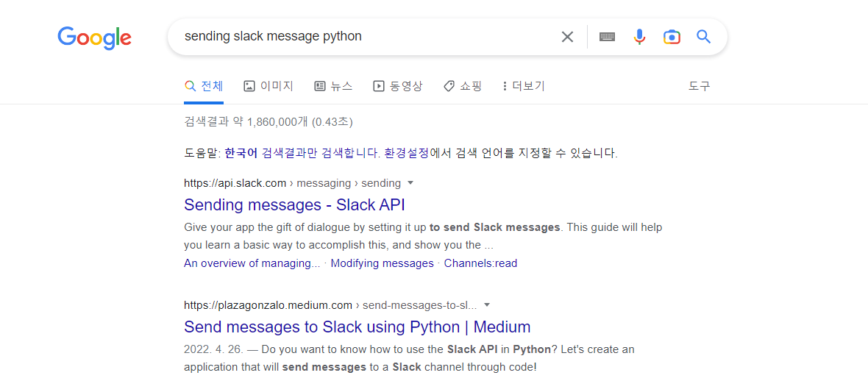Open search by image camera icon
The width and height of the screenshot is (868, 392).
672,37
